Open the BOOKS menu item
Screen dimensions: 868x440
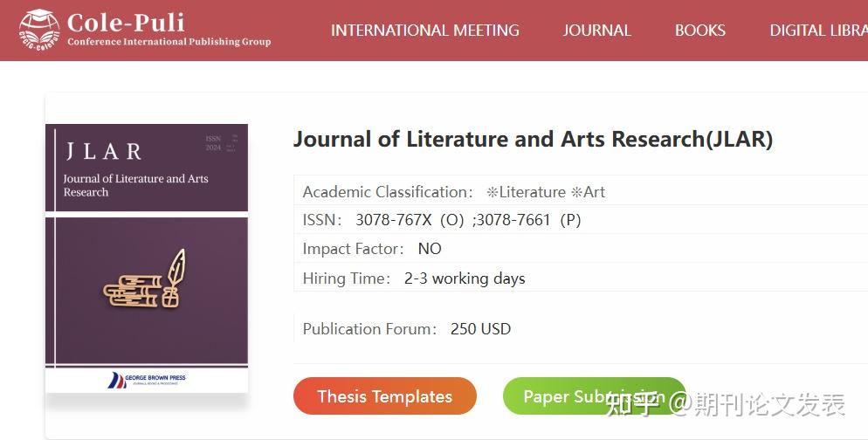[x=699, y=30]
